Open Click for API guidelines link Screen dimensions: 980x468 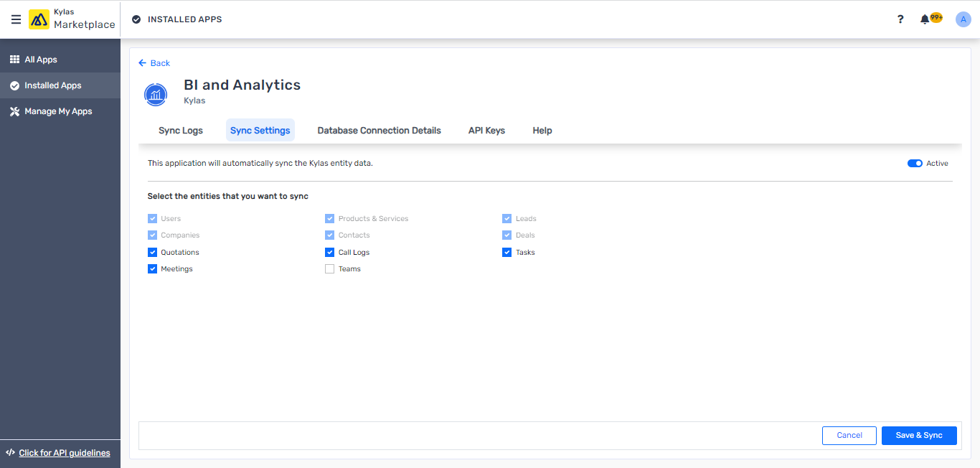pyautogui.click(x=63, y=452)
